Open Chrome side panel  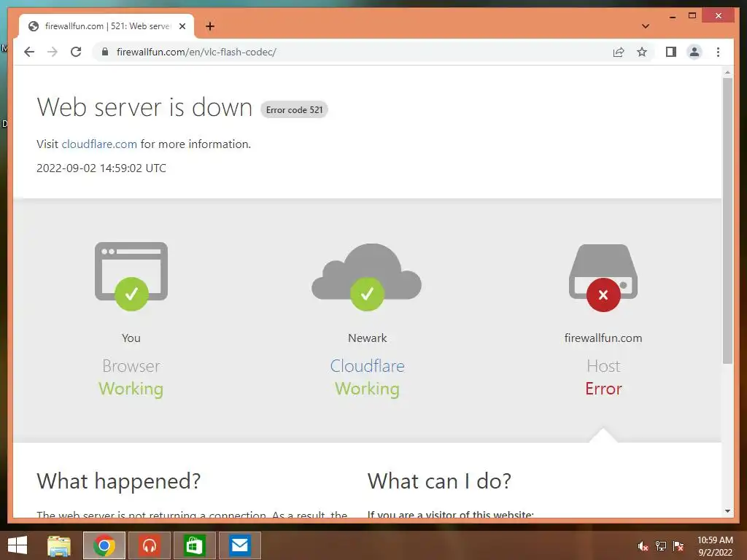coord(671,52)
